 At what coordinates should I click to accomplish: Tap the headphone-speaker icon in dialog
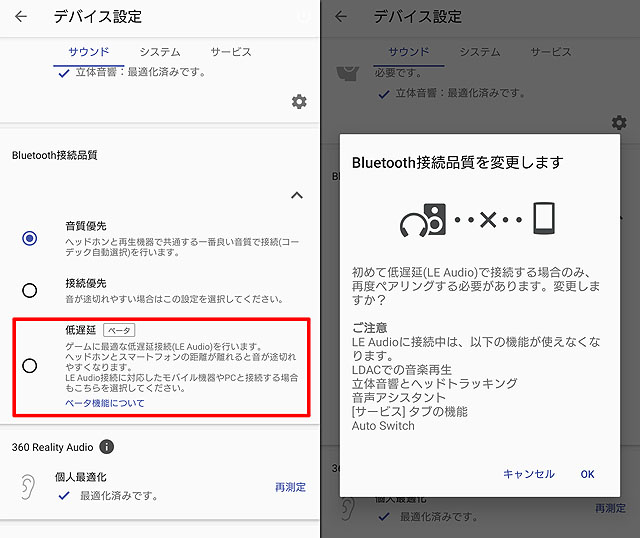(423, 220)
